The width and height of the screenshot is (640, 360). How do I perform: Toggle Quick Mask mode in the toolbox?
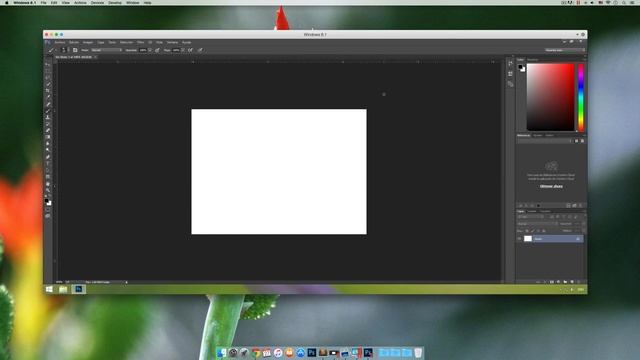(48, 209)
